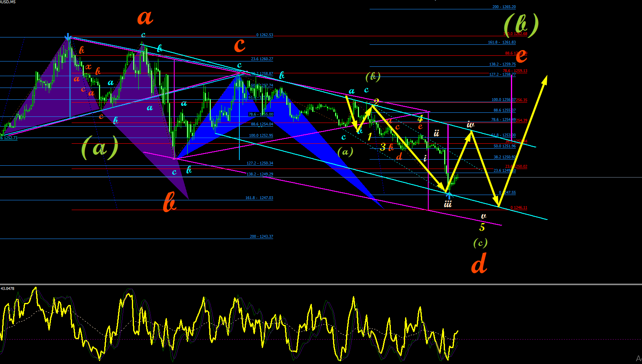Viewport: 642px width, 364px height.
Task: Click the Fibonacci label "127.2 - 1250.34"
Action: click(260, 163)
